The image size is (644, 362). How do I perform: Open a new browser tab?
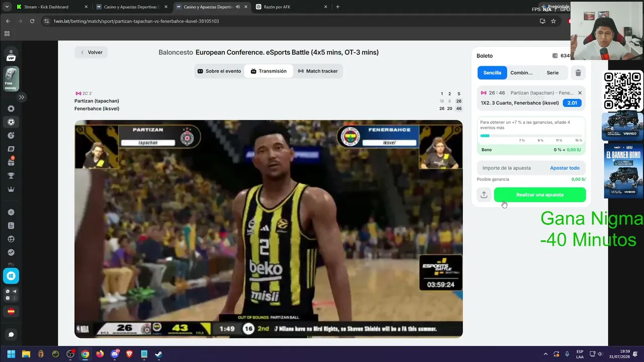[338, 7]
